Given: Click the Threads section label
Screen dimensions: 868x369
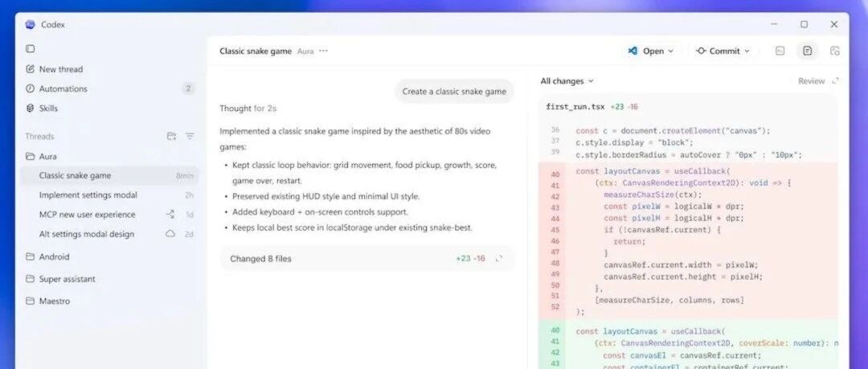Looking at the screenshot, I should 39,137.
